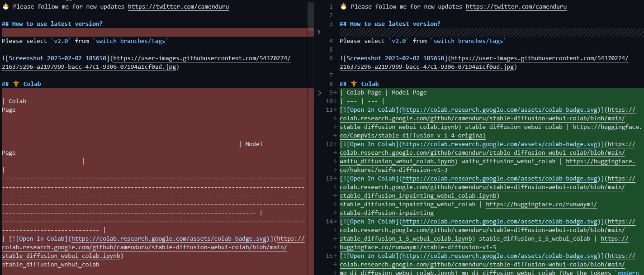Click the diff change arrow beside line 3
Viewport: 644px width, 275px height.
318,32
